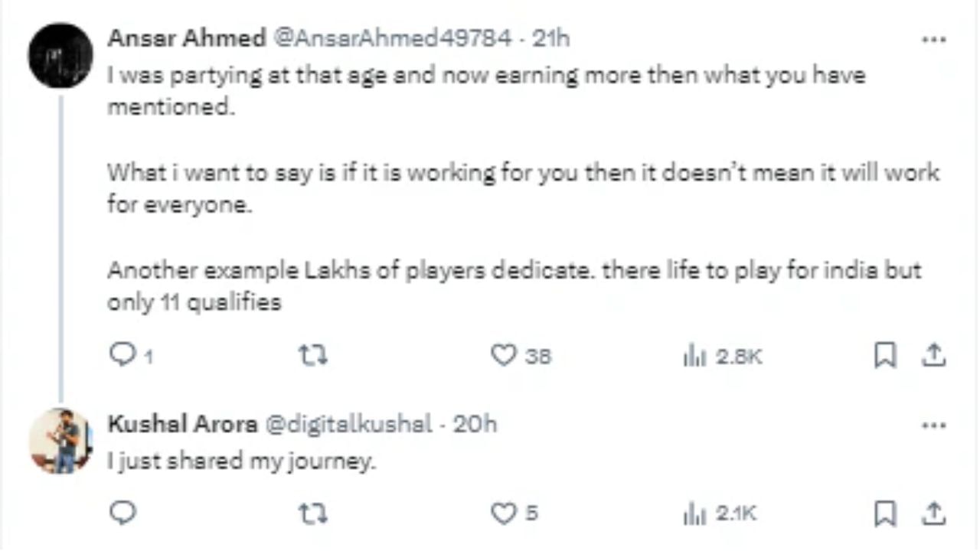
Task: Click the Ansar Ahmed display name
Action: (186, 38)
